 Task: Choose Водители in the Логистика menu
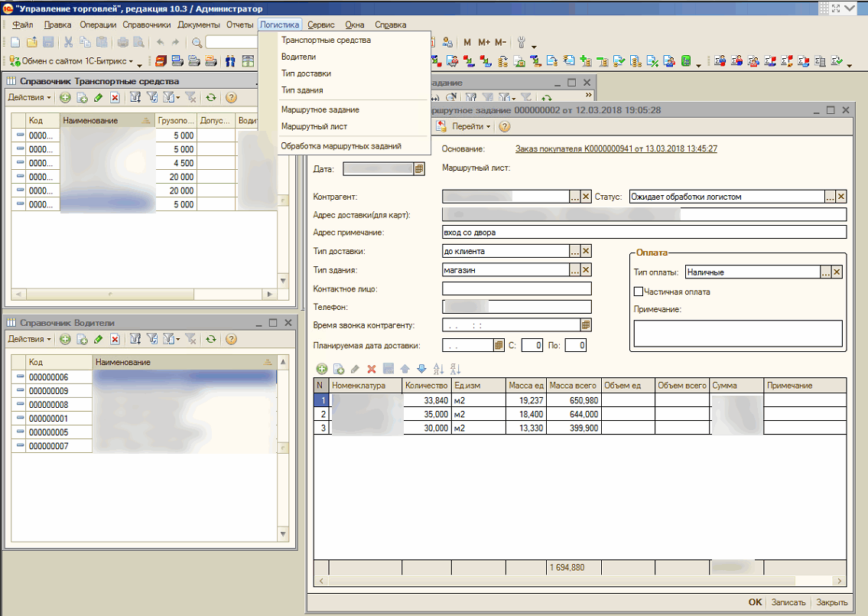[x=298, y=57]
